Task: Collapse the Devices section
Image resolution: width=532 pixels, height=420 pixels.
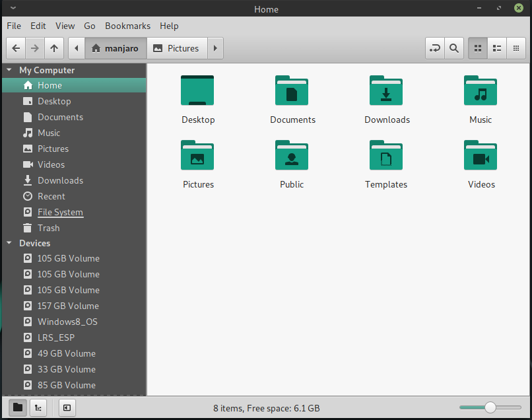Action: tap(9, 243)
